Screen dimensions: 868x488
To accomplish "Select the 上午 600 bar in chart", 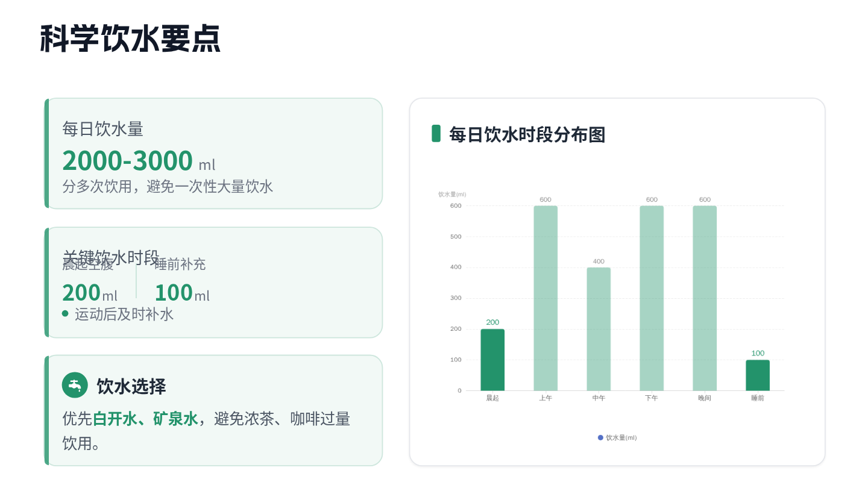I will tap(546, 298).
